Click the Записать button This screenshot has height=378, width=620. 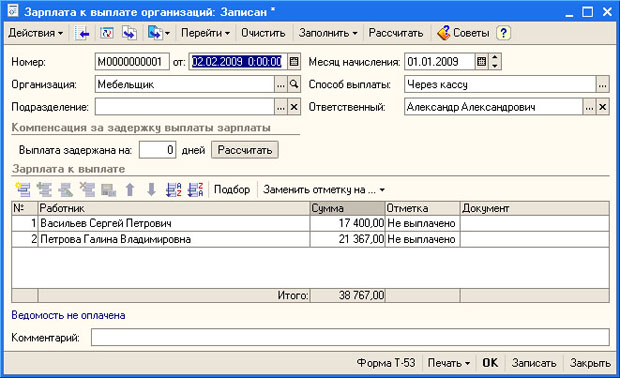pos(534,363)
